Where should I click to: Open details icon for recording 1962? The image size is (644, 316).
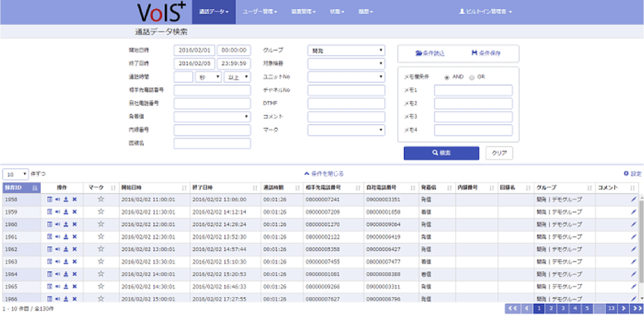tap(50, 249)
